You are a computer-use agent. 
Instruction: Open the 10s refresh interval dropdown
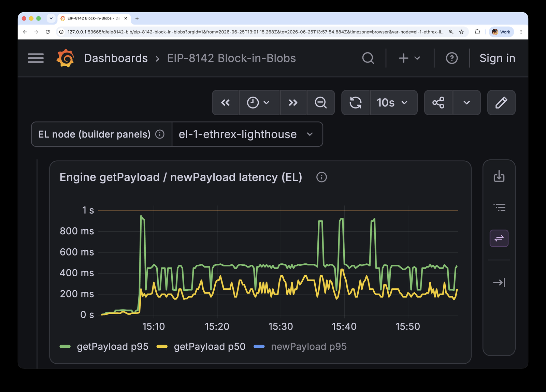pos(393,103)
